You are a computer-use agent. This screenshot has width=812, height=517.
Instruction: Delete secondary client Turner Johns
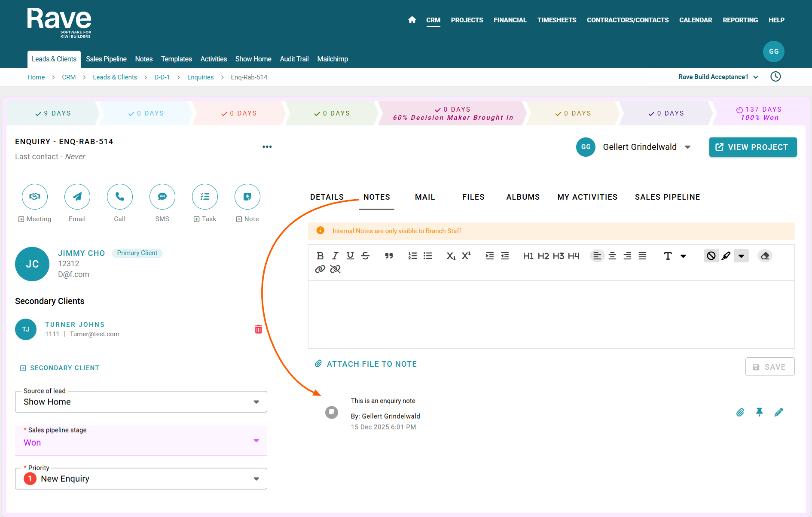point(258,329)
